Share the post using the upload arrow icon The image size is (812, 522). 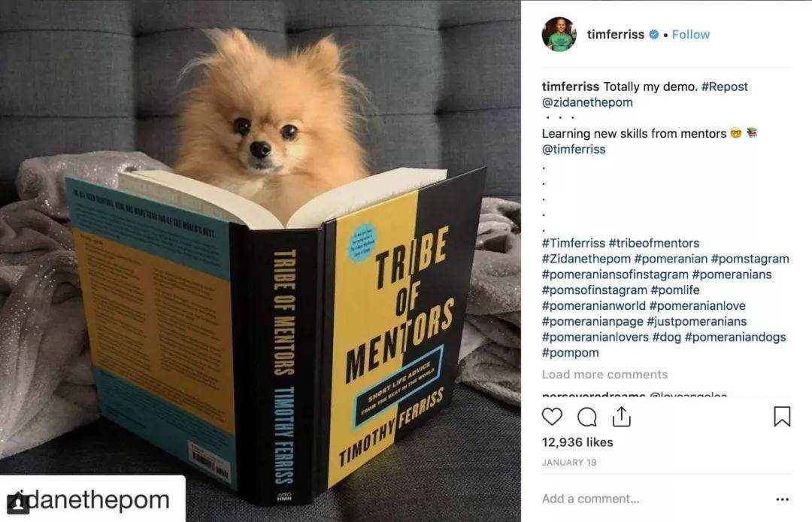click(622, 417)
